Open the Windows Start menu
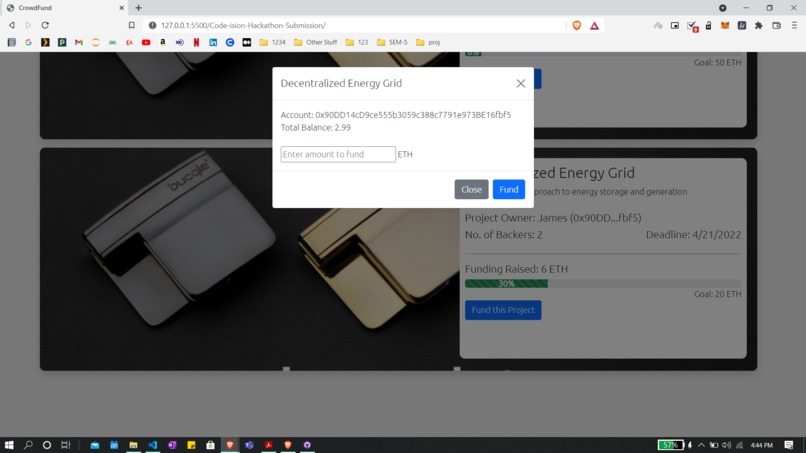The width and height of the screenshot is (806, 453). click(x=9, y=445)
